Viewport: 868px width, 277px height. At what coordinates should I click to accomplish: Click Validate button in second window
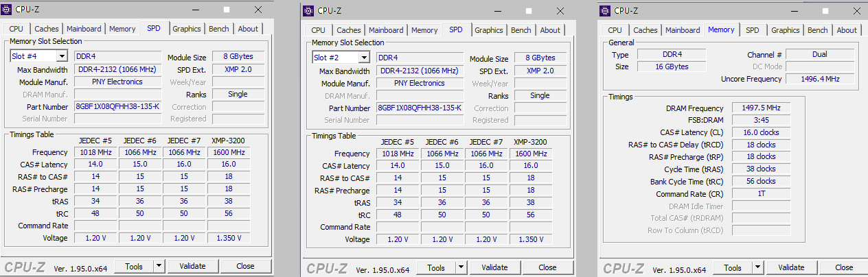pos(494,267)
